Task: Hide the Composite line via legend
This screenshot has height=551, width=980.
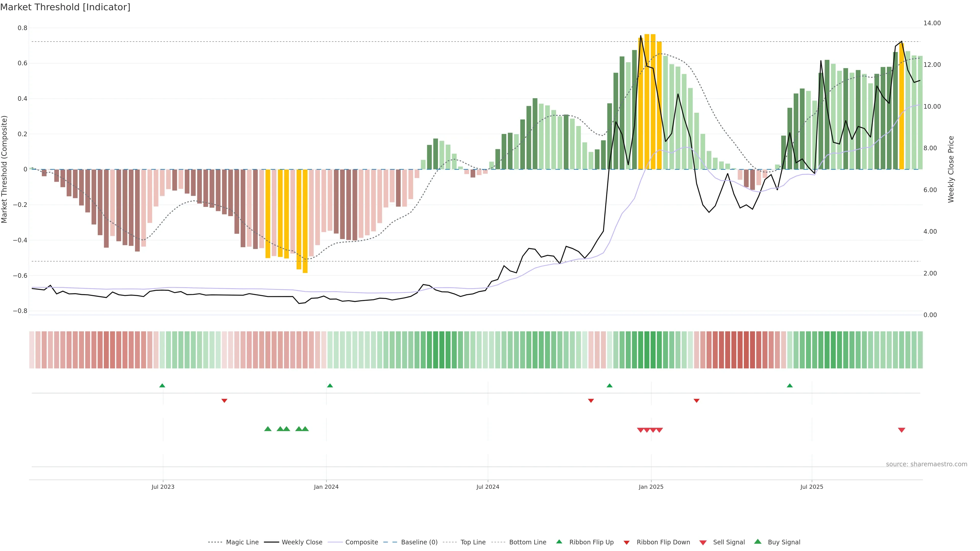Action: click(x=361, y=542)
